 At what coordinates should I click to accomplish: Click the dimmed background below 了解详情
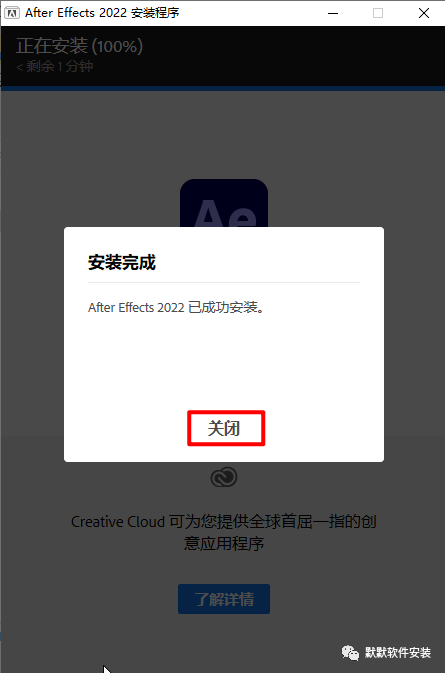pyautogui.click(x=224, y=642)
